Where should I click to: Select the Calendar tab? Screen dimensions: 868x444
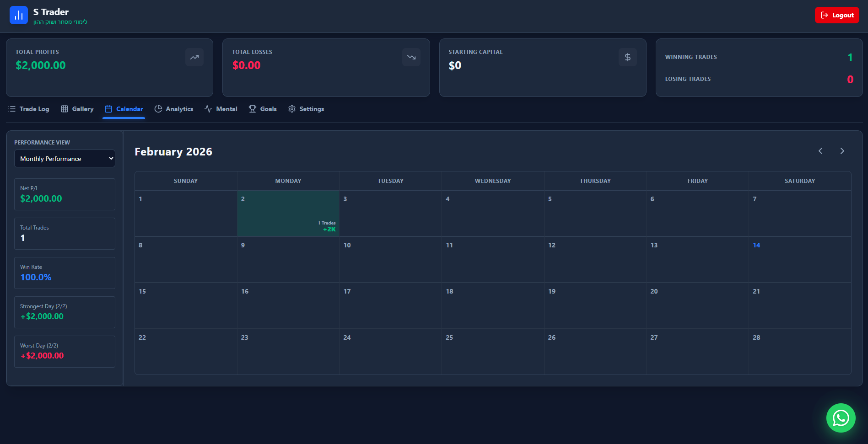[124, 109]
